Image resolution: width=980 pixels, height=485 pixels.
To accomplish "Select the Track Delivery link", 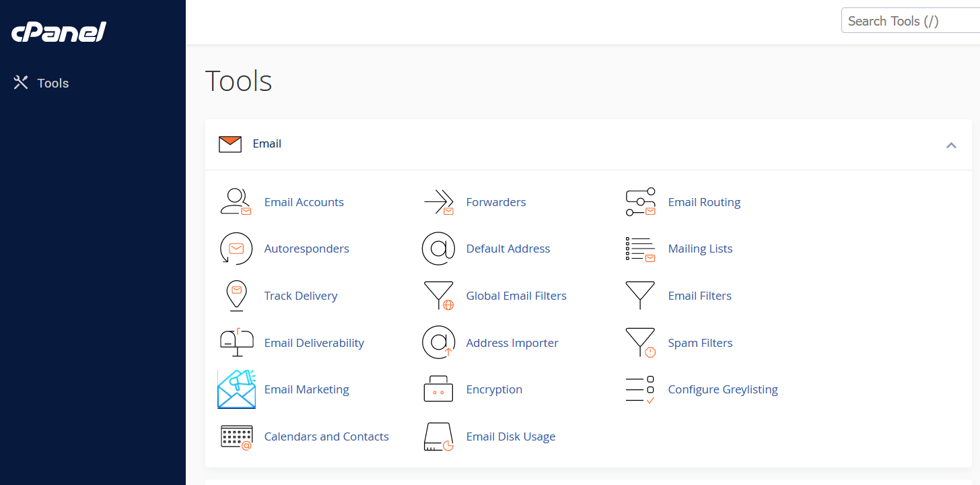I will click(301, 296).
